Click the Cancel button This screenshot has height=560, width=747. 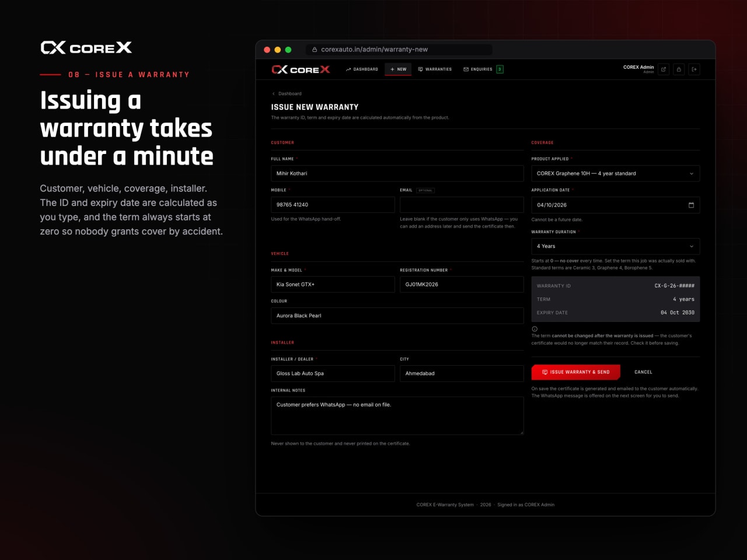pos(643,372)
